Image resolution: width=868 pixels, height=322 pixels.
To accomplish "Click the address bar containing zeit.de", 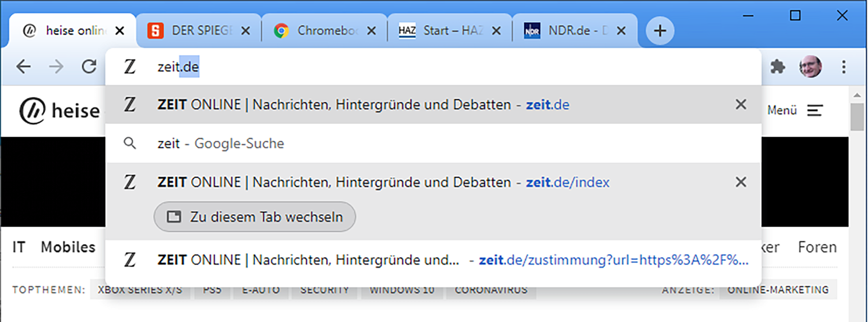I will click(433, 67).
